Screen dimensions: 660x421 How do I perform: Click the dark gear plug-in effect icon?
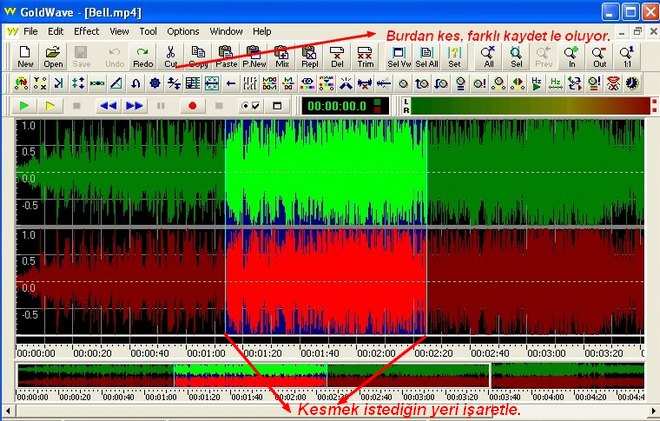point(632,83)
